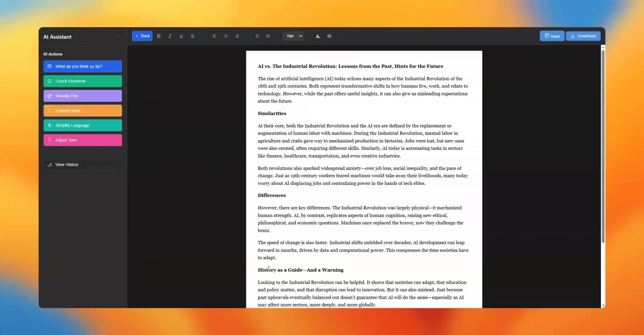Open the 16pt font size dropdown
The height and width of the screenshot is (335, 644).
coord(293,36)
